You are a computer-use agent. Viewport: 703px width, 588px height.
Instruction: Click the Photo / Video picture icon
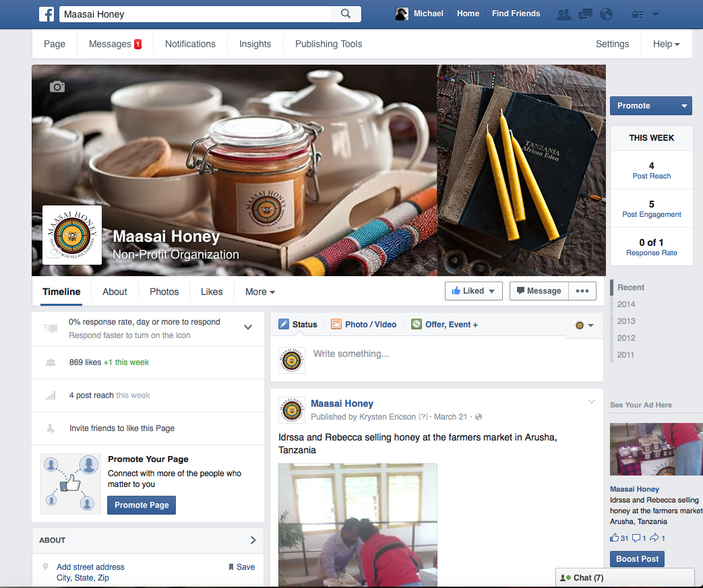tap(336, 324)
